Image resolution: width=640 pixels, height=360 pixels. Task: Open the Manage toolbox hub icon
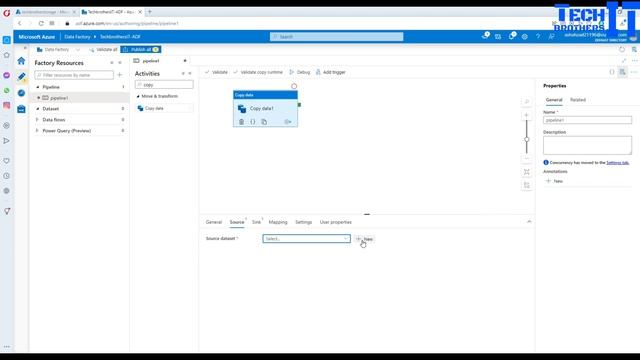tap(21, 109)
